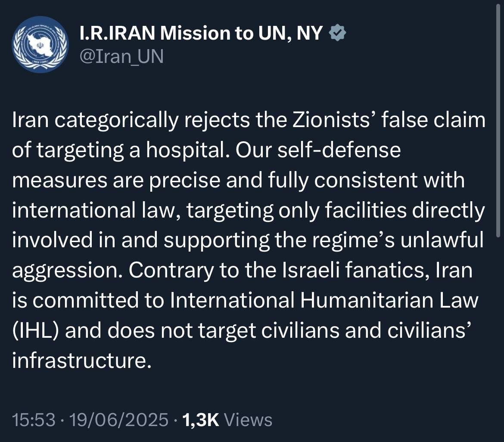This screenshot has width=504, height=442.
Task: Click the 15:53 post timestamp
Action: click(34, 419)
